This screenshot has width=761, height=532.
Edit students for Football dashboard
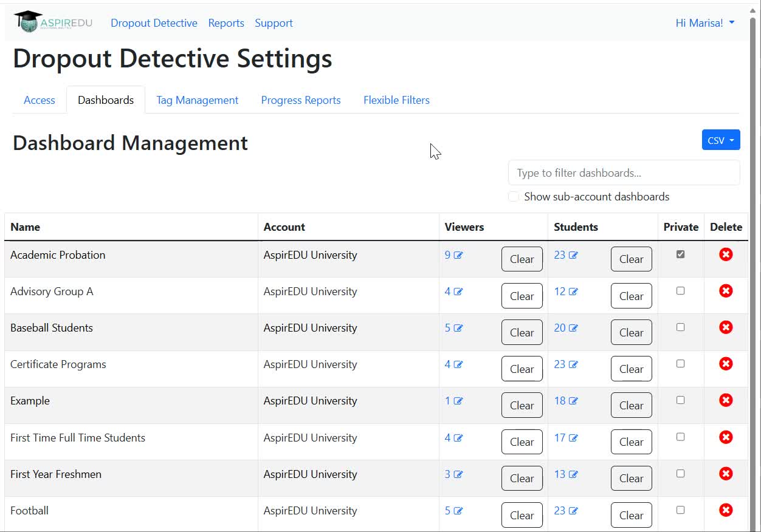pyautogui.click(x=573, y=511)
